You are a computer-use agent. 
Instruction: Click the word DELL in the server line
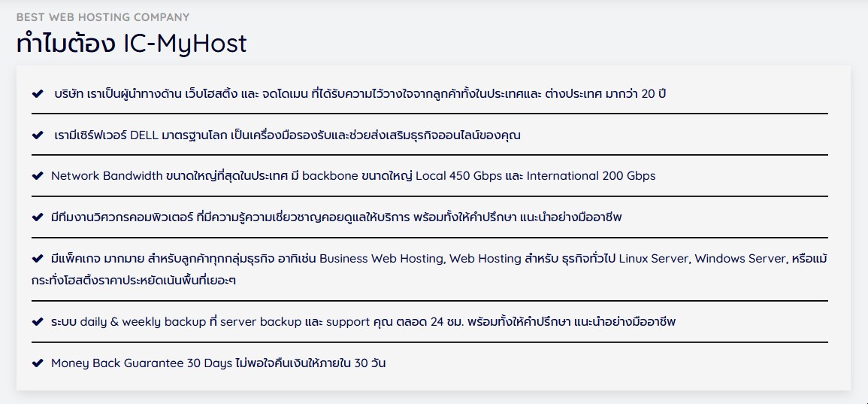click(x=144, y=135)
